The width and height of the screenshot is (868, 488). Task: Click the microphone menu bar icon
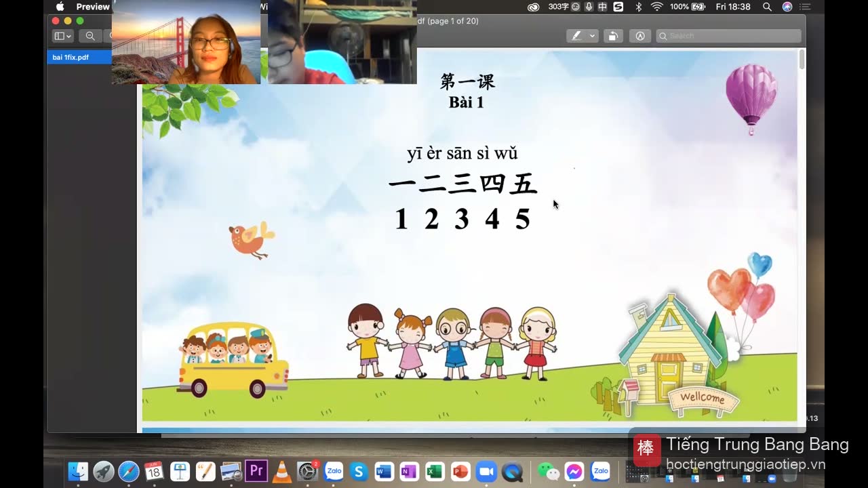click(x=589, y=7)
